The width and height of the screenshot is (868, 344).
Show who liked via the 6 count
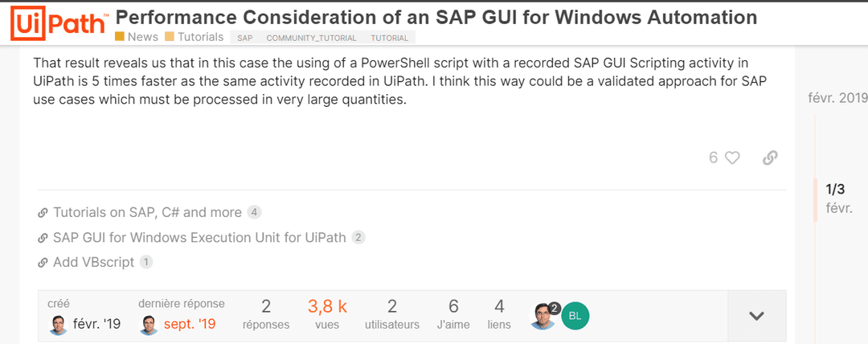pos(713,158)
